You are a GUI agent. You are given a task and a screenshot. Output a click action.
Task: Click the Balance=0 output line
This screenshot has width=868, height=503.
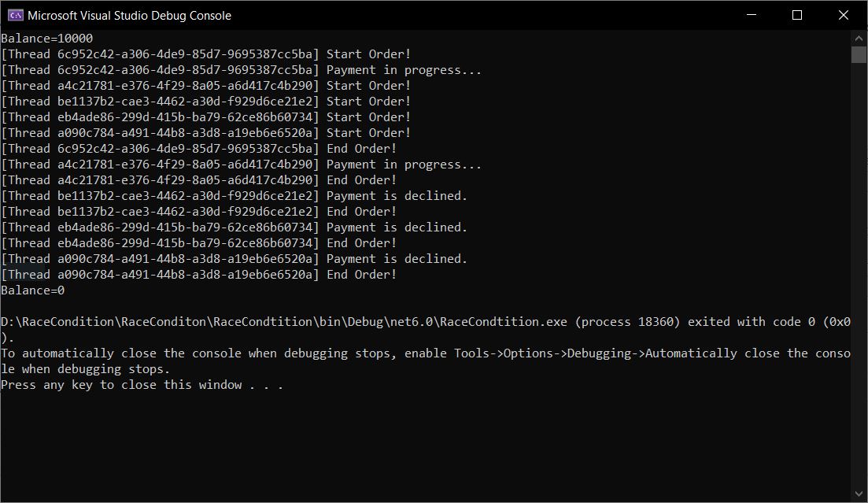coord(33,290)
